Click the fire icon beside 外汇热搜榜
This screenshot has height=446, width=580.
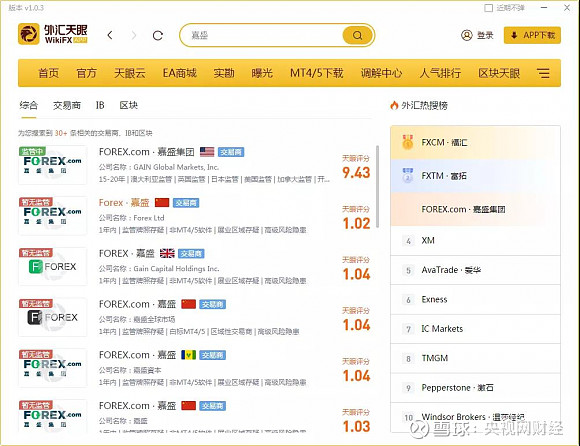pyautogui.click(x=394, y=105)
